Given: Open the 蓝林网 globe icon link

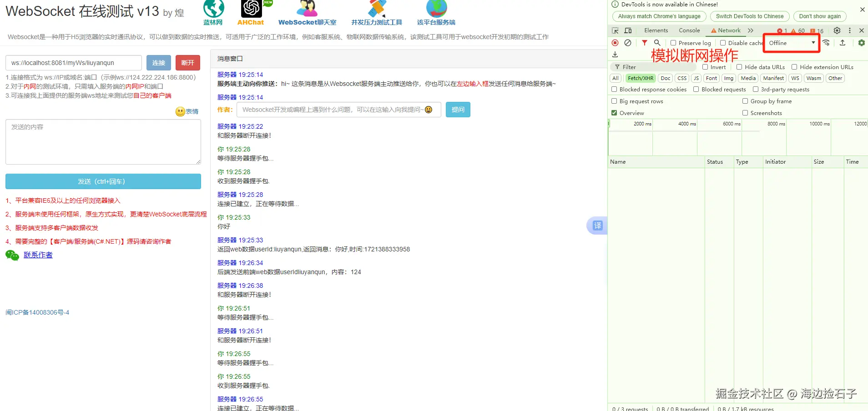Looking at the screenshot, I should pyautogui.click(x=213, y=8).
